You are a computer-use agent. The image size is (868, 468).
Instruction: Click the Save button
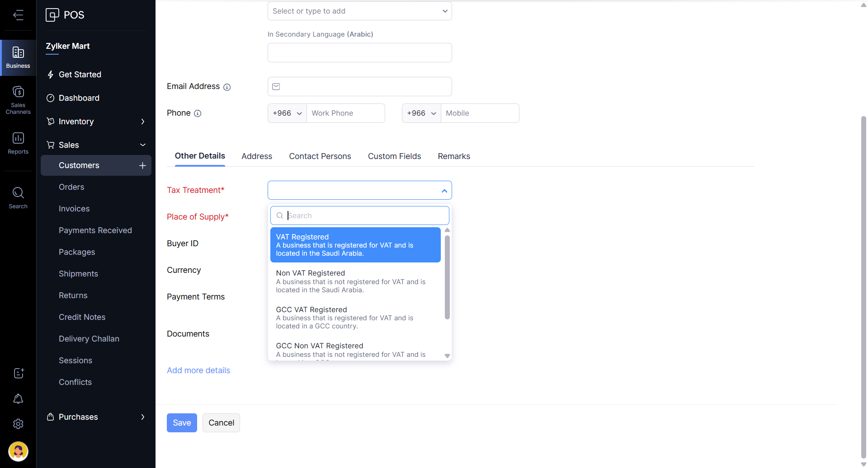tap(182, 423)
